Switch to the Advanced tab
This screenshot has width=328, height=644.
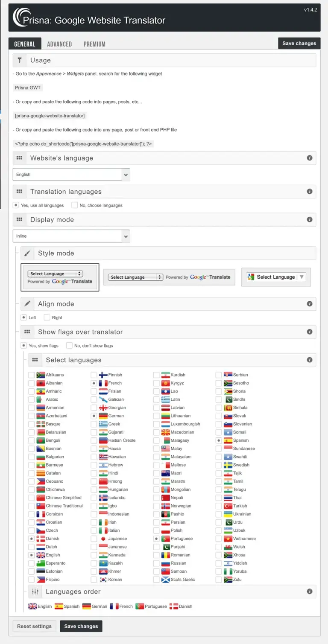click(x=59, y=44)
